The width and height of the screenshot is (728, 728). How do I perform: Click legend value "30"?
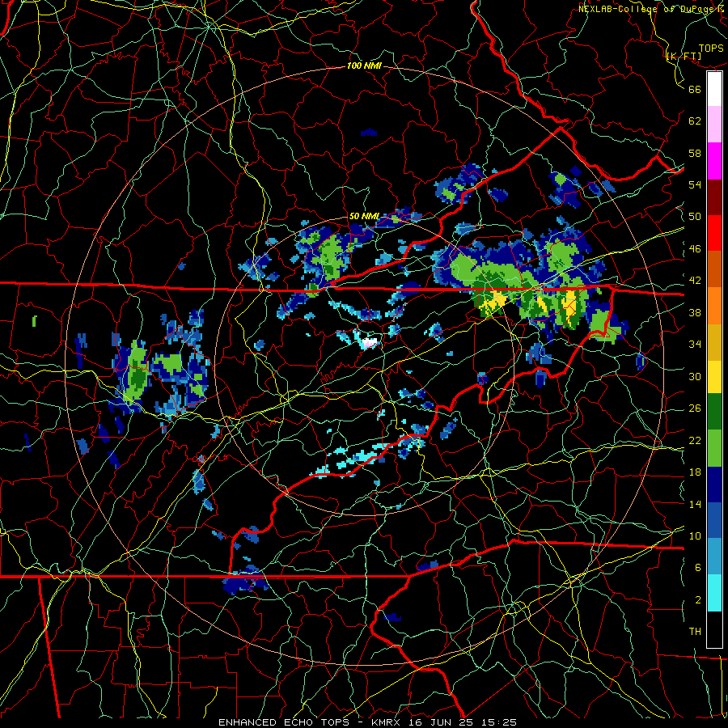695,376
